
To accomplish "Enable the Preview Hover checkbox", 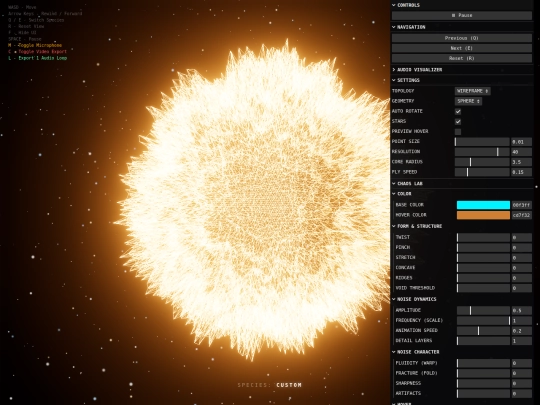I will tap(458, 132).
